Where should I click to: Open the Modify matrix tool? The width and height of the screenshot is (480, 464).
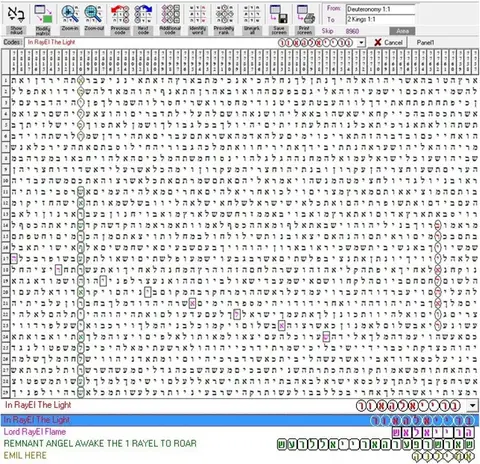point(43,19)
